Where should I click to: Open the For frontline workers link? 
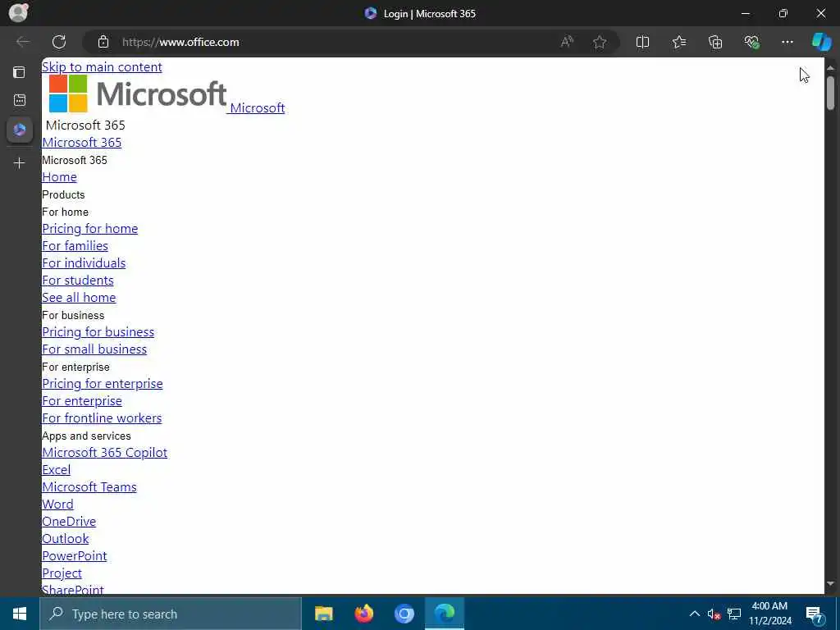pos(102,418)
